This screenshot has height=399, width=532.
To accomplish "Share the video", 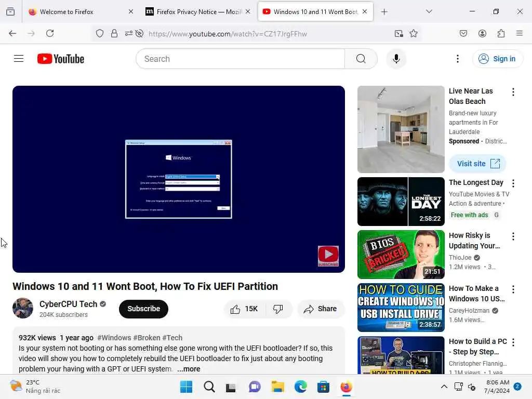I will coord(321,309).
